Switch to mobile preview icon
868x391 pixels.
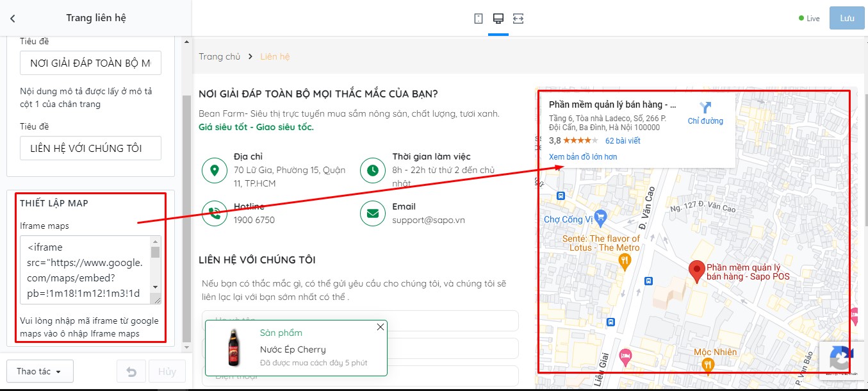[x=479, y=19]
